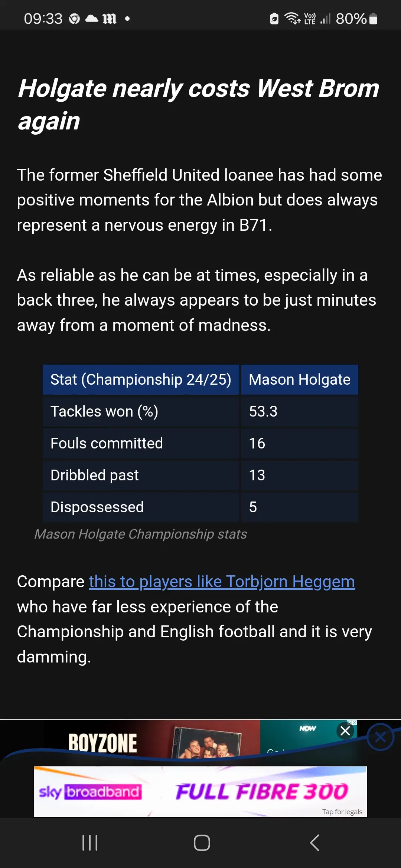Tap the Boyzone logo text in the ad
Viewport: 401px width, 868px height.
click(102, 743)
